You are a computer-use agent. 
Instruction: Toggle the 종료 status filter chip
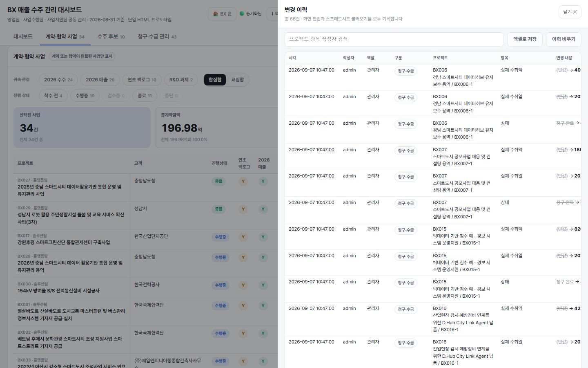click(145, 96)
